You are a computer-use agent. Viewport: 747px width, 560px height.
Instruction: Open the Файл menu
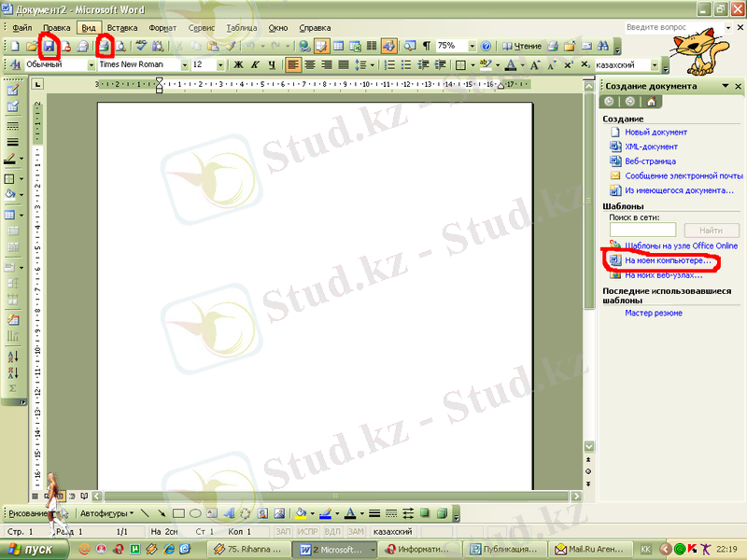pos(21,28)
